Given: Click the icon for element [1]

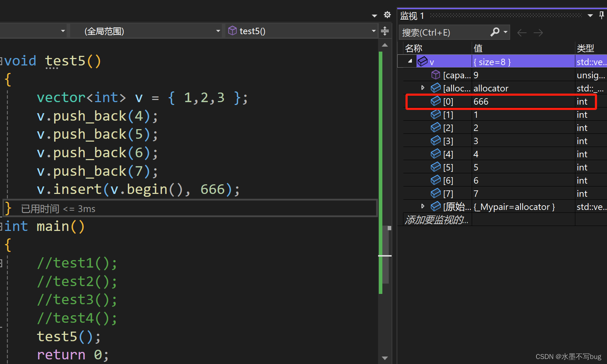Looking at the screenshot, I should tap(436, 114).
